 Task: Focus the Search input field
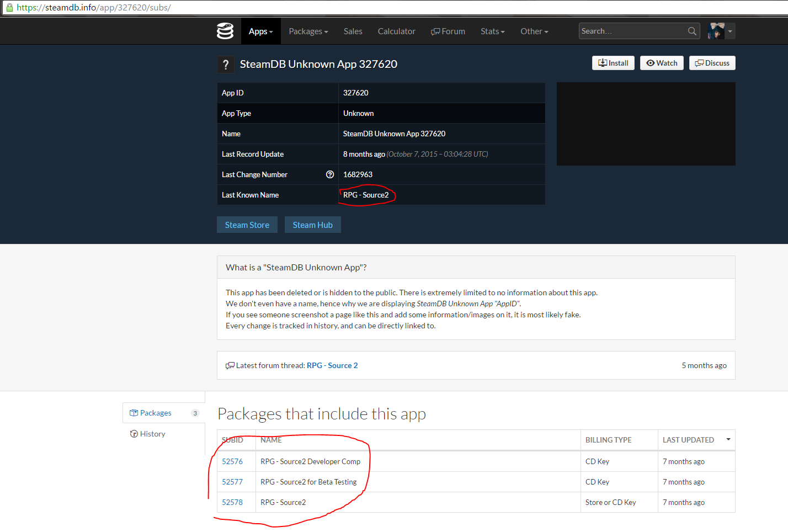(632, 31)
